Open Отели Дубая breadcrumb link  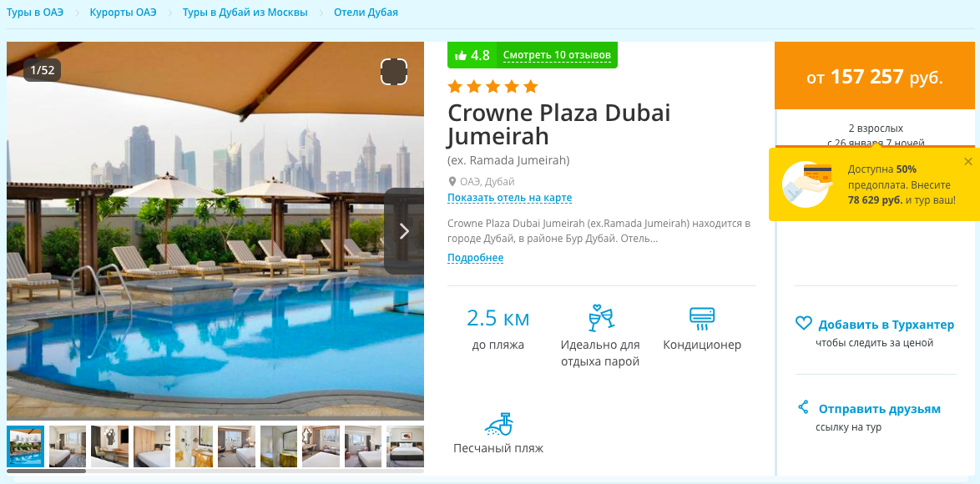pos(366,13)
